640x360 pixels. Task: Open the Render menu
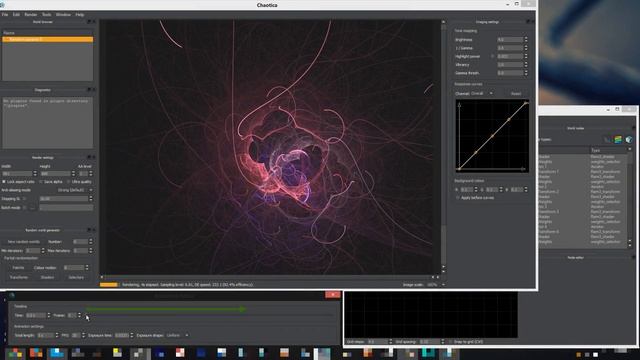[x=31, y=15]
